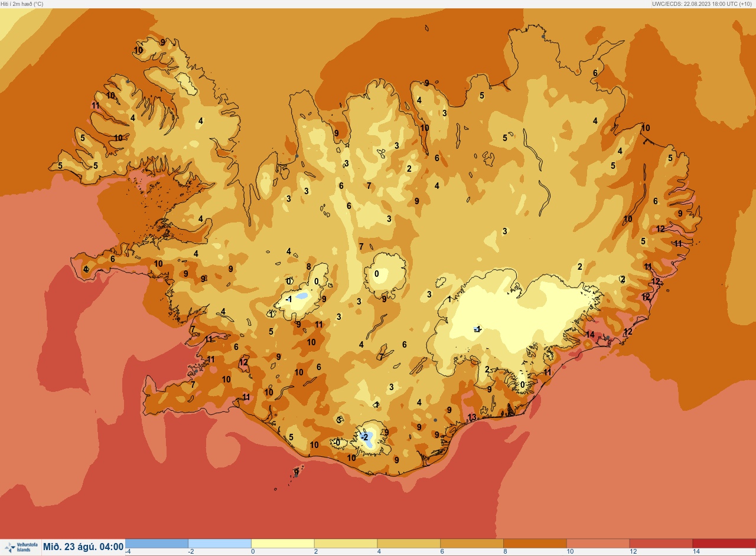Click the 8 temperature value on the map
Screen dimensions: 756x556
(308, 266)
